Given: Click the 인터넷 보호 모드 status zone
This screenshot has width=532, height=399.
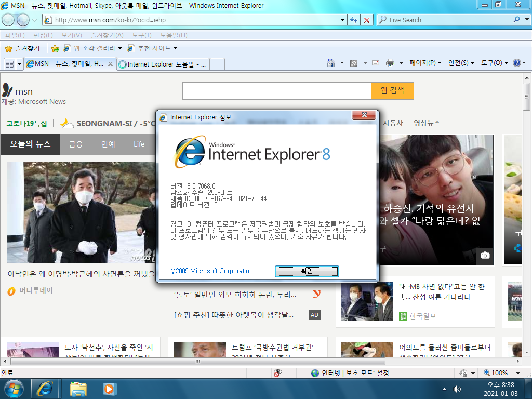Looking at the screenshot, I should click(x=350, y=373).
